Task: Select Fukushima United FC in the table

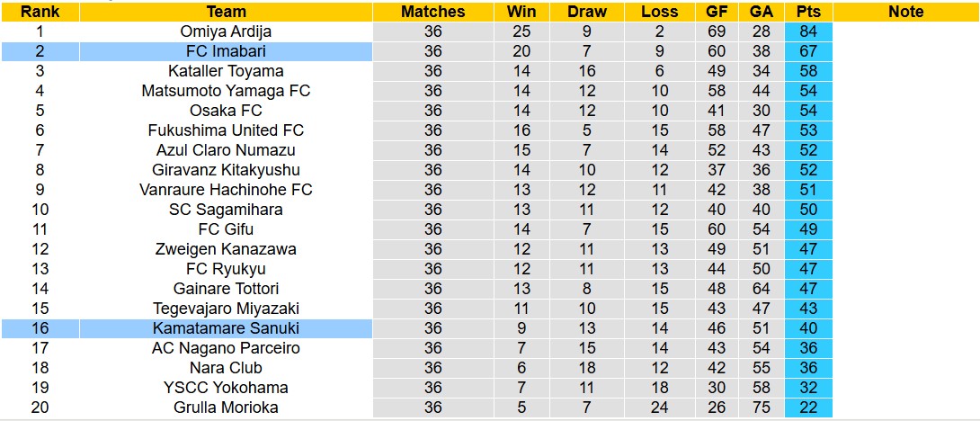Action: (226, 130)
